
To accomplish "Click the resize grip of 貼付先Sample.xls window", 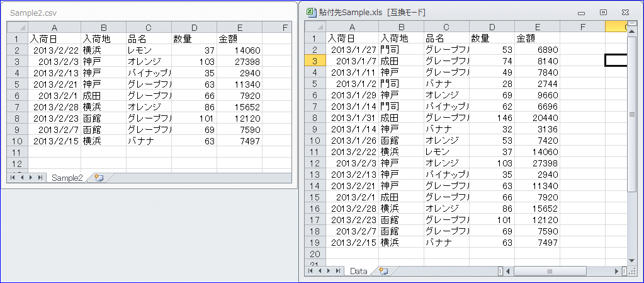I will [x=631, y=271].
